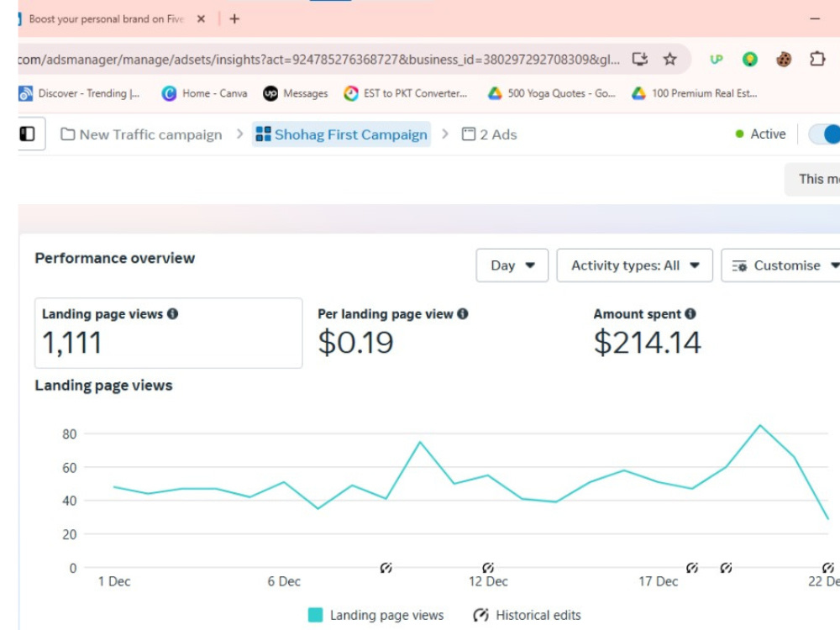Click historical edit marker at 19 Dec
The width and height of the screenshot is (840, 630).
(x=726, y=567)
